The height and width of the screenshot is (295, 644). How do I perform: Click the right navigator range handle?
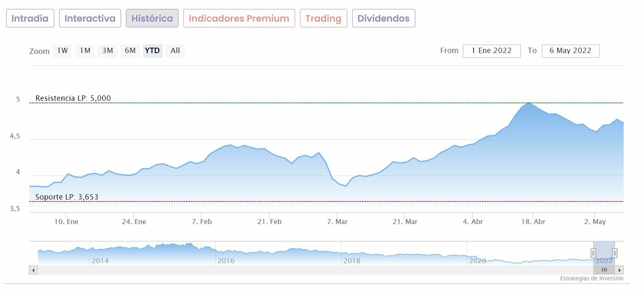(615, 253)
